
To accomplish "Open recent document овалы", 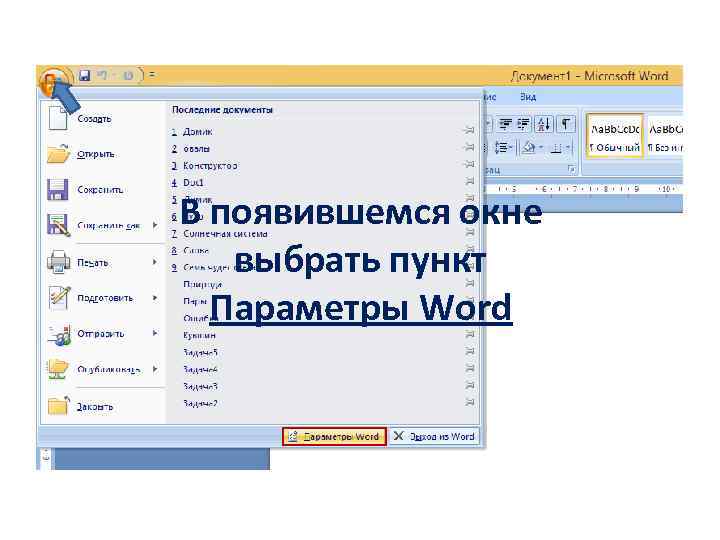I will [197, 149].
